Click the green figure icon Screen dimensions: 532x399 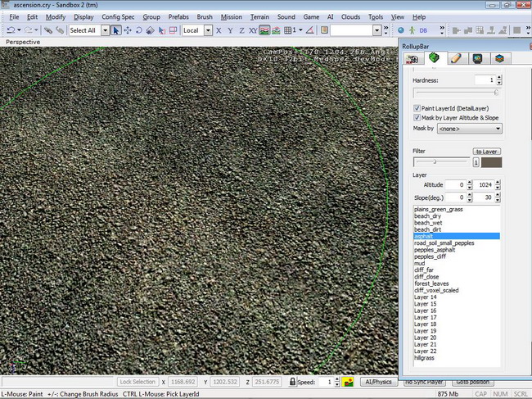coord(412,30)
